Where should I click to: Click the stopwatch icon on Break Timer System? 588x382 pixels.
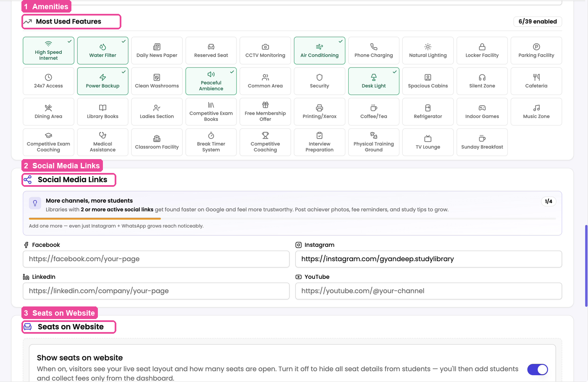coord(211,136)
